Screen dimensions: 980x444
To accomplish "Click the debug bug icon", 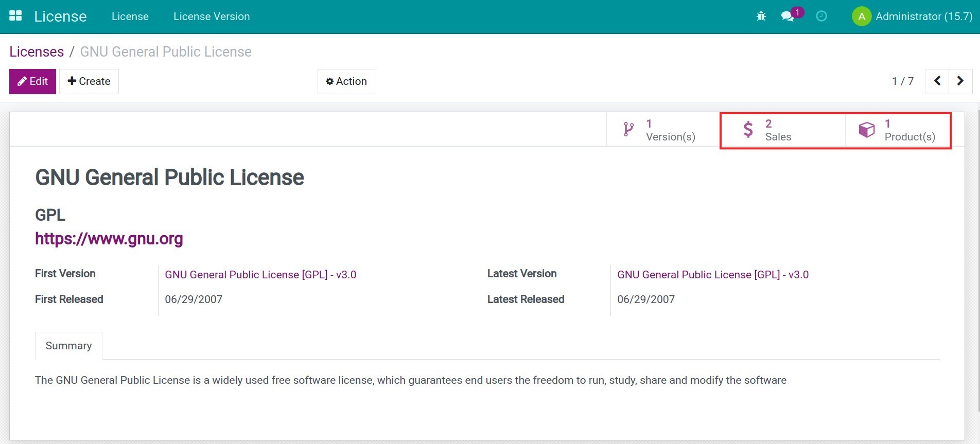I will (761, 16).
